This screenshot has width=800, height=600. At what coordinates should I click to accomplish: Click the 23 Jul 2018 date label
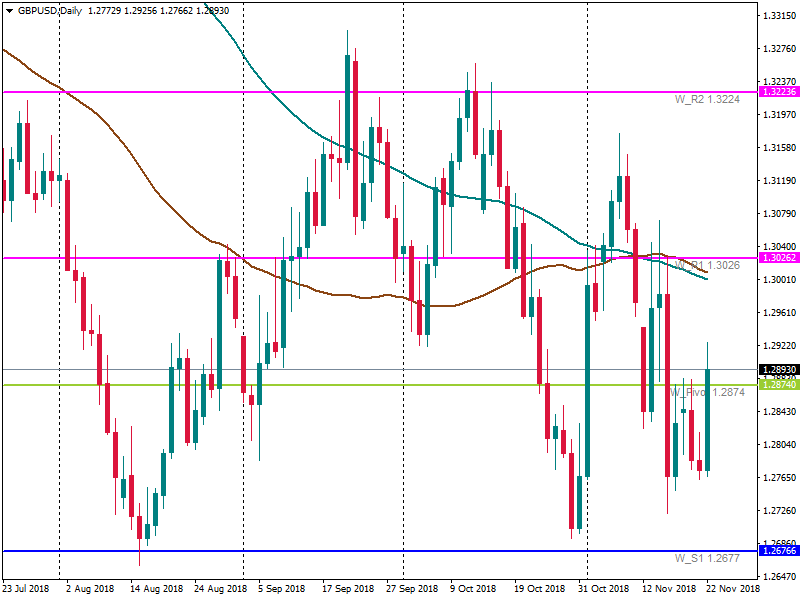click(25, 589)
